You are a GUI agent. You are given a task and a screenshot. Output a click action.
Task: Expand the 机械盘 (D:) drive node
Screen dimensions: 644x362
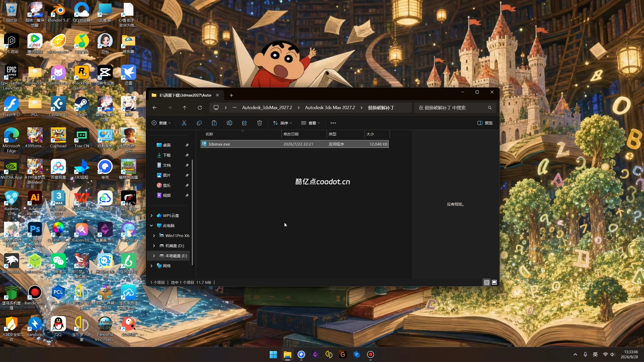154,246
